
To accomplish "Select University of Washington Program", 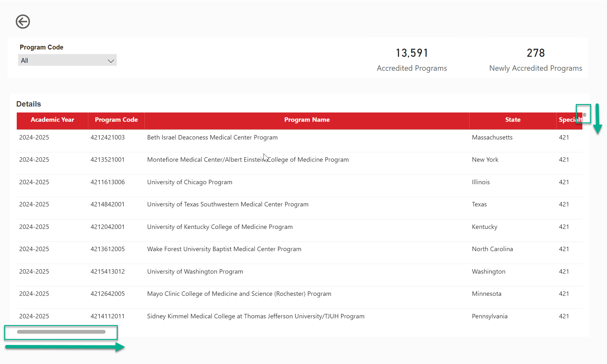I will 195,271.
